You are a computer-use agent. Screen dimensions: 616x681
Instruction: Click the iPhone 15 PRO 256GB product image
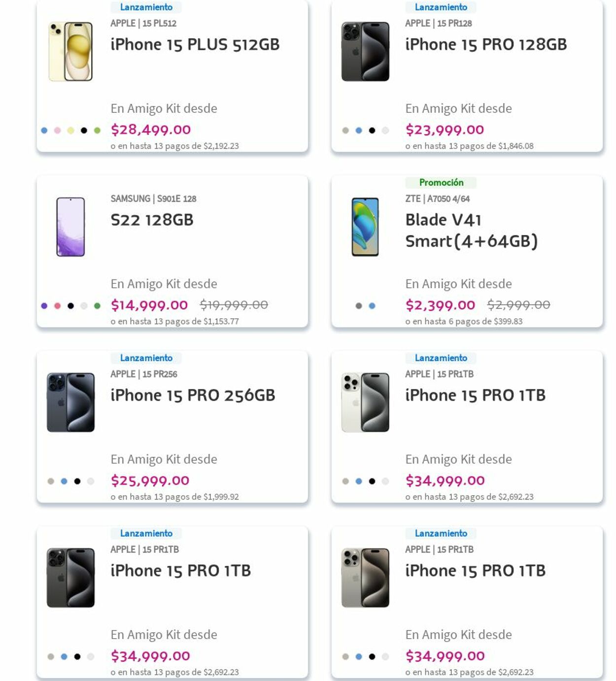(70, 402)
